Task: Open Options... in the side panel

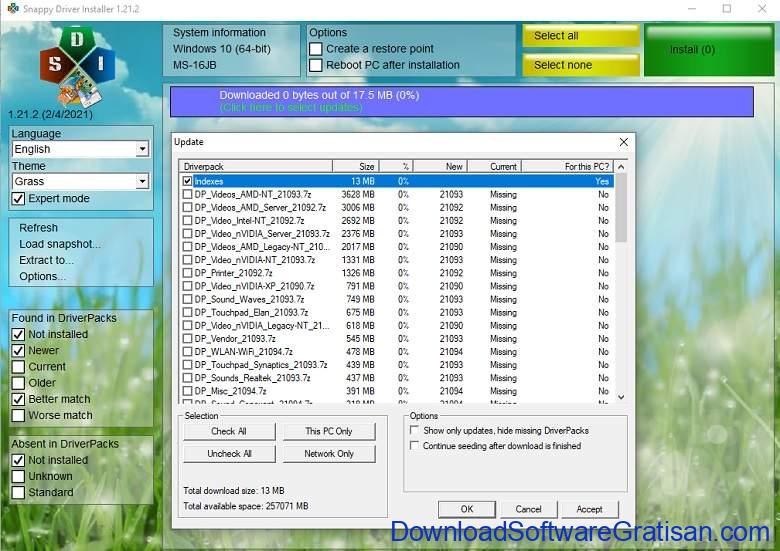Action: 42,276
